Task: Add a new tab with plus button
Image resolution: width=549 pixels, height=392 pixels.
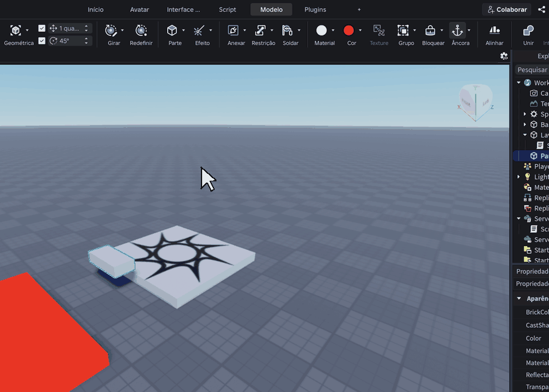Action: tap(359, 9)
